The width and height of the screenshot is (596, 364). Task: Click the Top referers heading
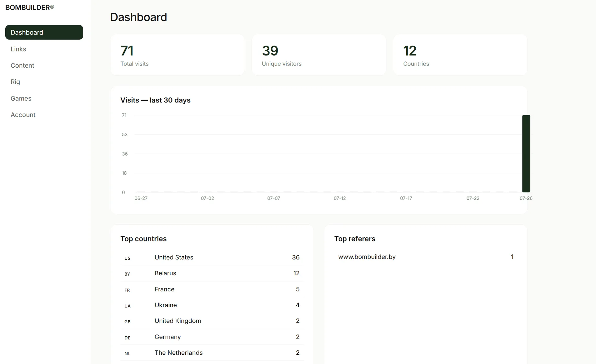pos(355,239)
